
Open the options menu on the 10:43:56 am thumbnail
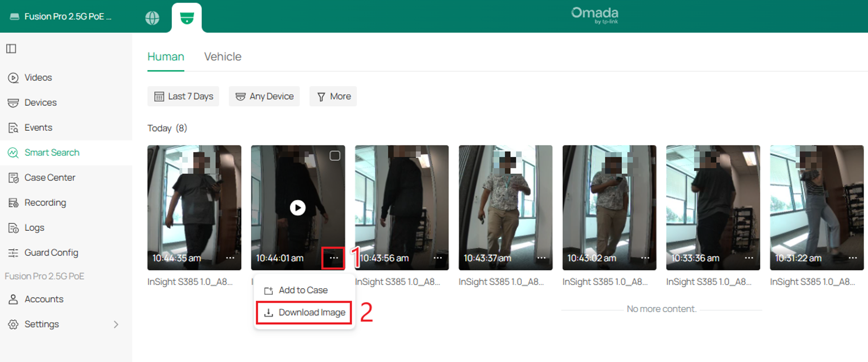coord(438,258)
